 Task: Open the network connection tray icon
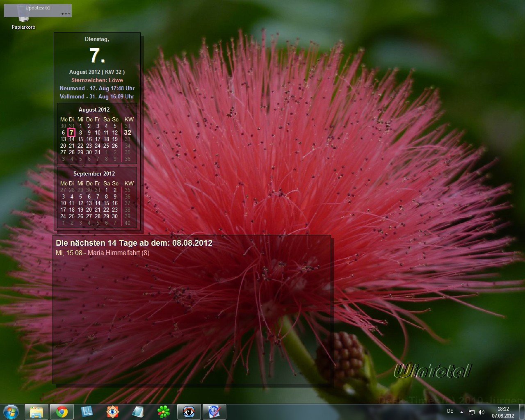tap(472, 412)
